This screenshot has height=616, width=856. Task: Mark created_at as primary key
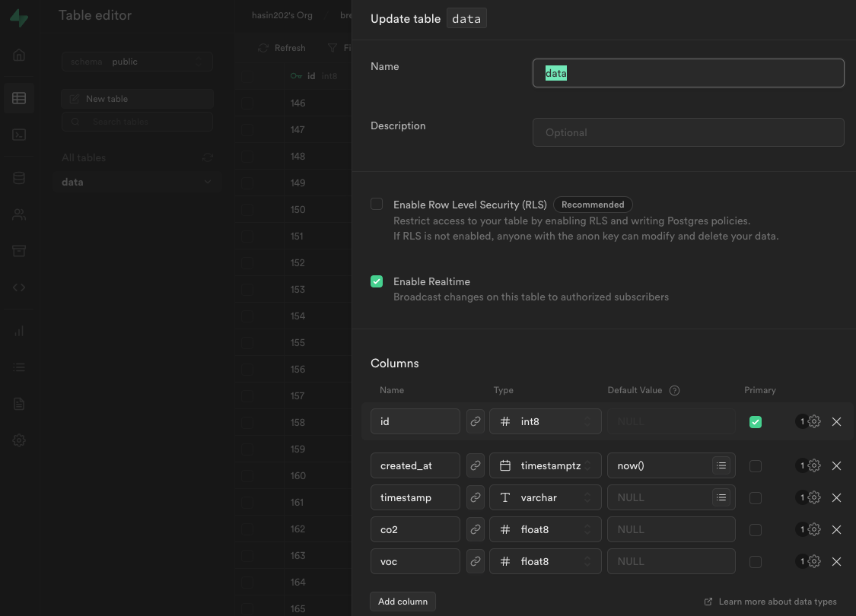pos(755,465)
